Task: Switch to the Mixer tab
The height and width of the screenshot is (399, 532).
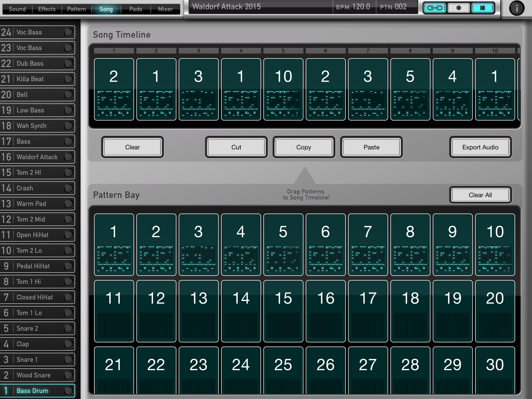Action: click(x=165, y=9)
